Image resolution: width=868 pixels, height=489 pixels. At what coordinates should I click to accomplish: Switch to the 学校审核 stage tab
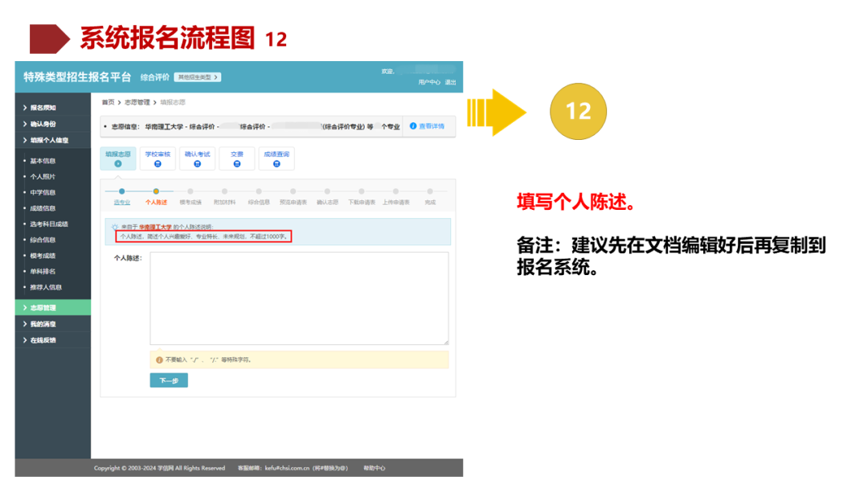pos(158,158)
